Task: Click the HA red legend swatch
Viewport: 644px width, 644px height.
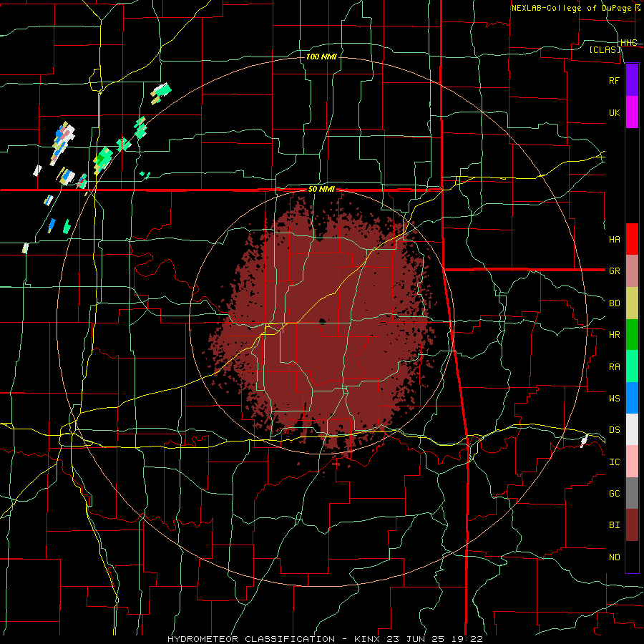Action: [x=632, y=239]
